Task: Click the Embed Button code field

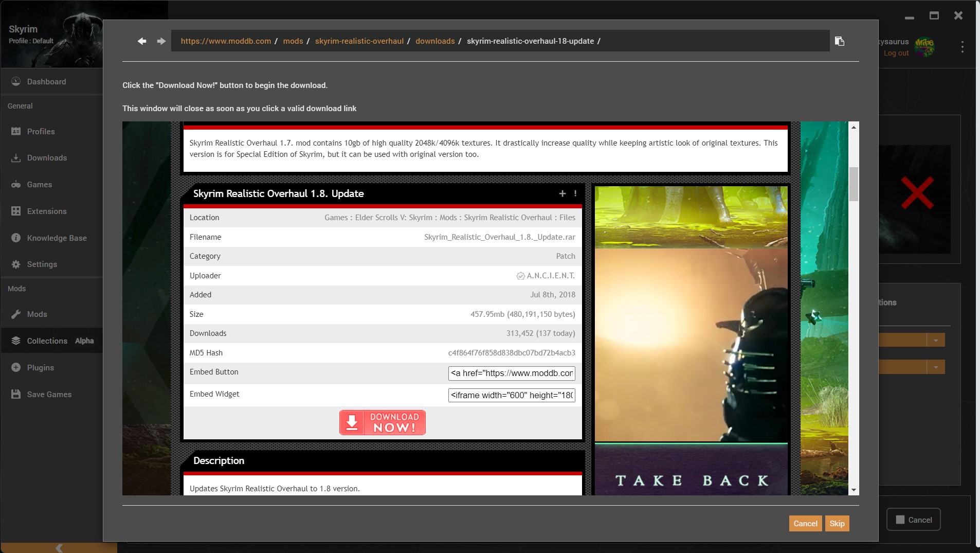Action: coord(512,373)
